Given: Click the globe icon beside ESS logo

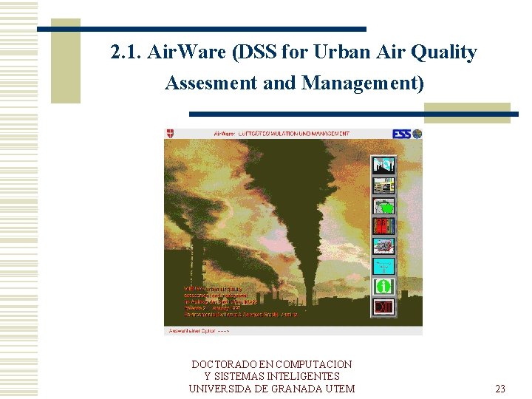Looking at the screenshot, I should pos(417,134).
